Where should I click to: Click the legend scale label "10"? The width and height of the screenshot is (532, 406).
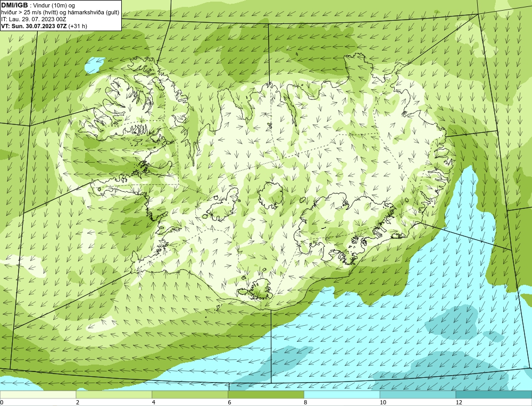click(383, 402)
